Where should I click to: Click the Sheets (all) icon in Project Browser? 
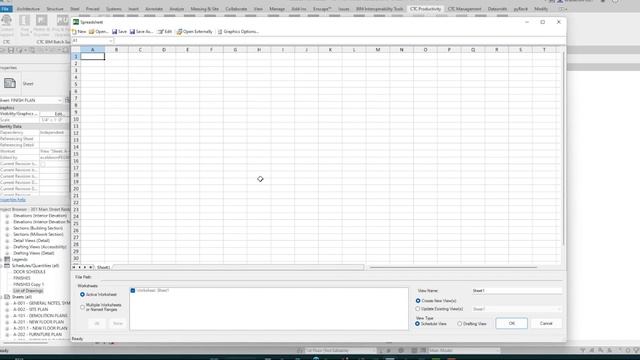7,297
